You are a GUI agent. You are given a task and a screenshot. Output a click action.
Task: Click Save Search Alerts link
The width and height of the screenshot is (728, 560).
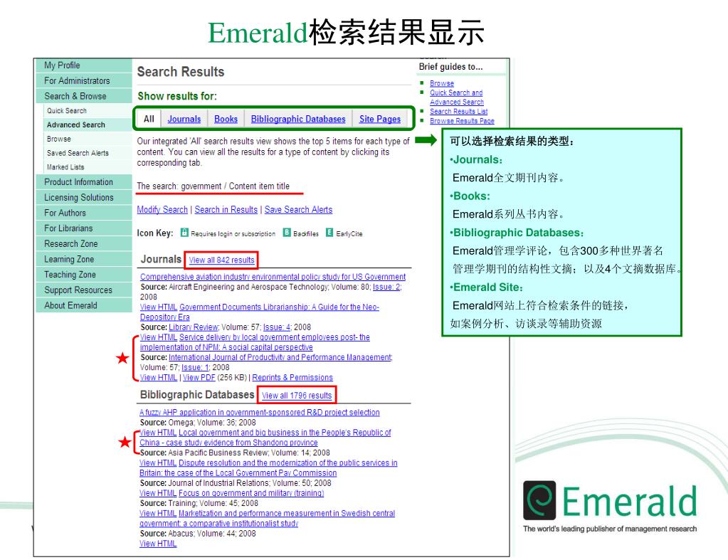click(298, 209)
